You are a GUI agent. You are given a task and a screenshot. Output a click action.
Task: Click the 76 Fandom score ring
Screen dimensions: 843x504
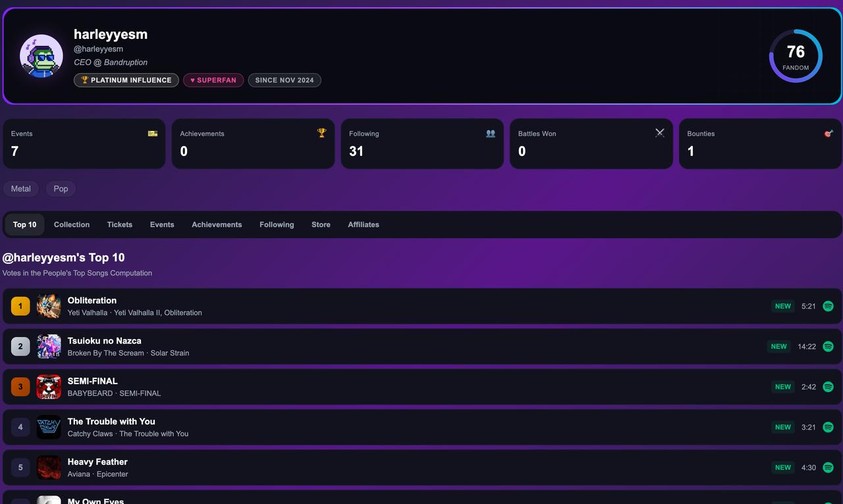796,56
